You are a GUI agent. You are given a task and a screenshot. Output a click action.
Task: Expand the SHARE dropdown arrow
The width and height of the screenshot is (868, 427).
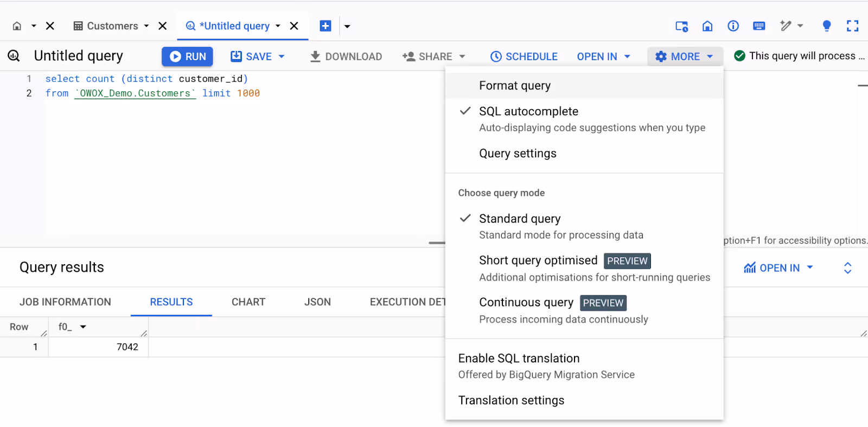click(x=462, y=56)
